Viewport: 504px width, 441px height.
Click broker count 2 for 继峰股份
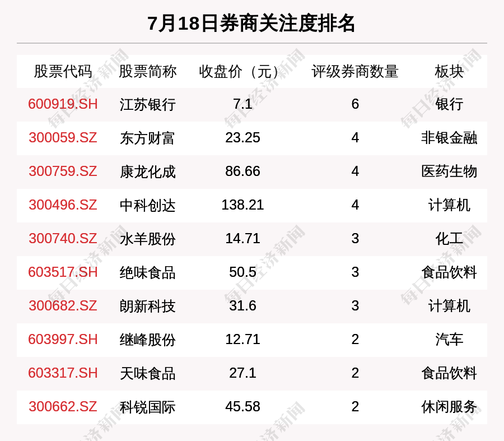coord(355,340)
